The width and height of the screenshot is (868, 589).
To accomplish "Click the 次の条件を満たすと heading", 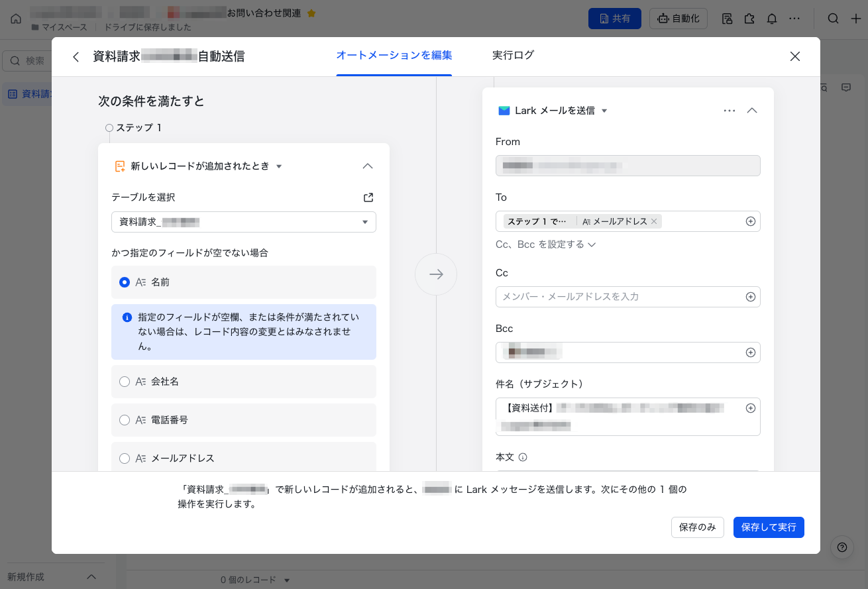I will [x=151, y=101].
